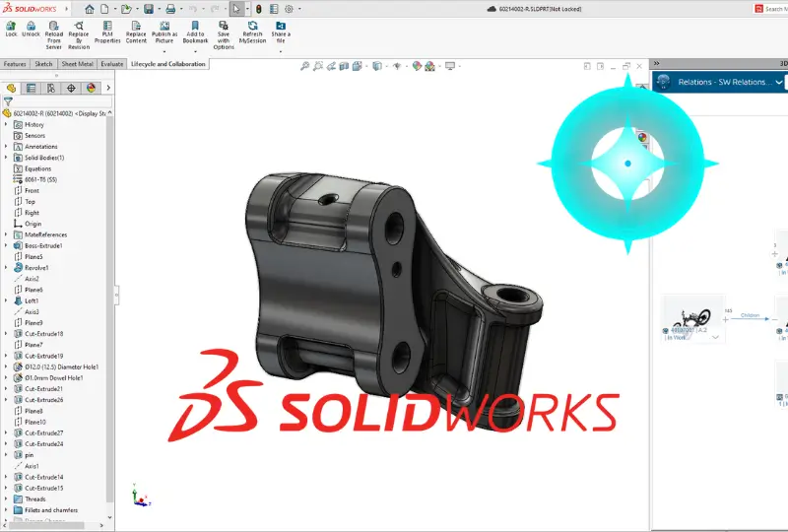Click feature tree vertical scrollbar

tap(109, 309)
